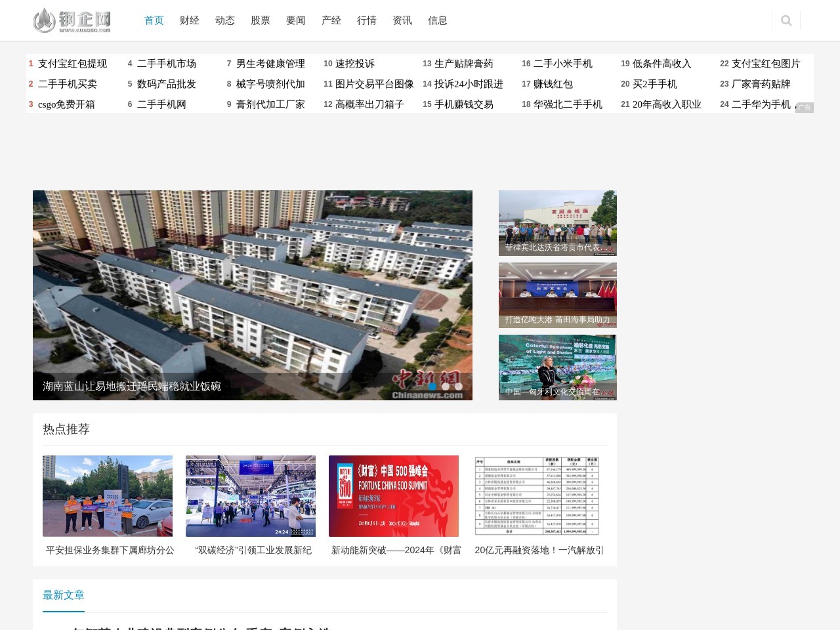The image size is (840, 630).
Task: Click the 广告 ad badge
Action: coord(804,108)
